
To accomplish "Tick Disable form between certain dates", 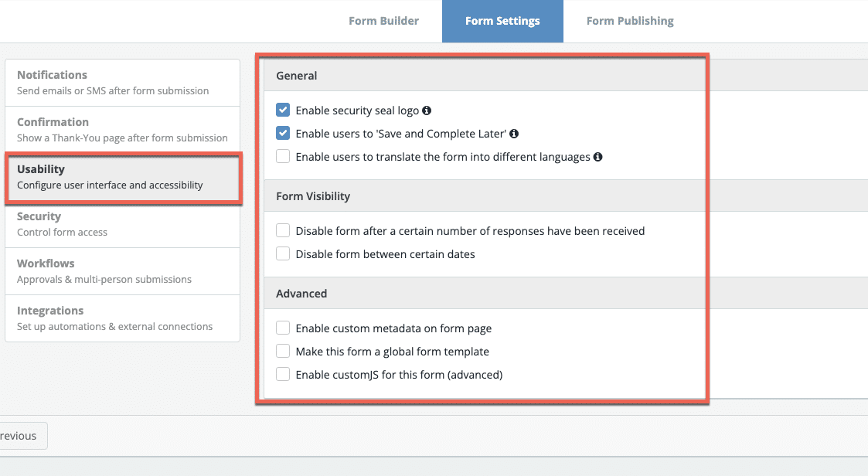I will pyautogui.click(x=283, y=254).
